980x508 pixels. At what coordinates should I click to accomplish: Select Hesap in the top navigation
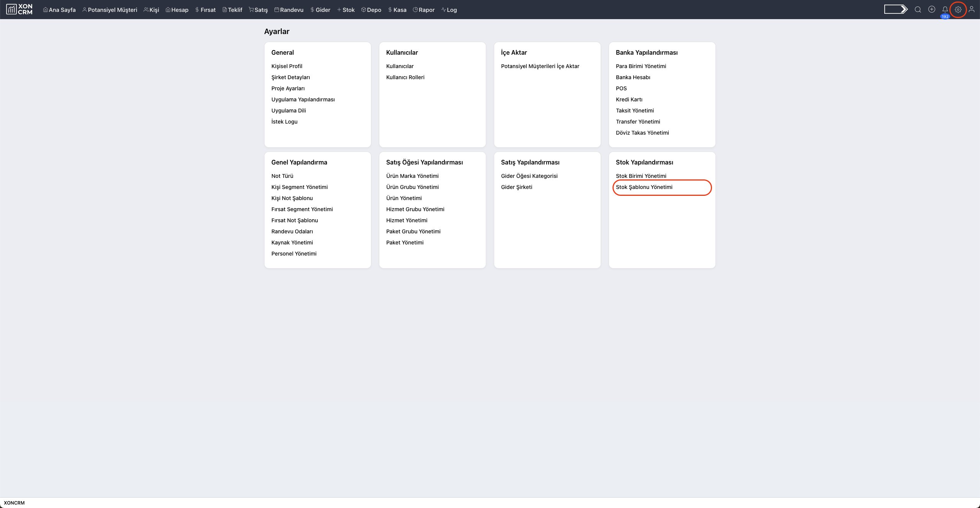(x=177, y=10)
